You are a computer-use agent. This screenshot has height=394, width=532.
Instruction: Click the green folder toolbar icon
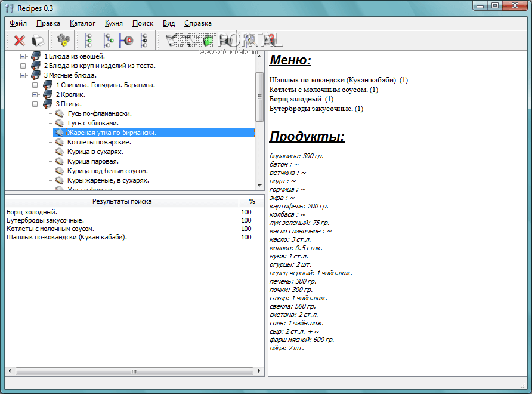coord(208,41)
